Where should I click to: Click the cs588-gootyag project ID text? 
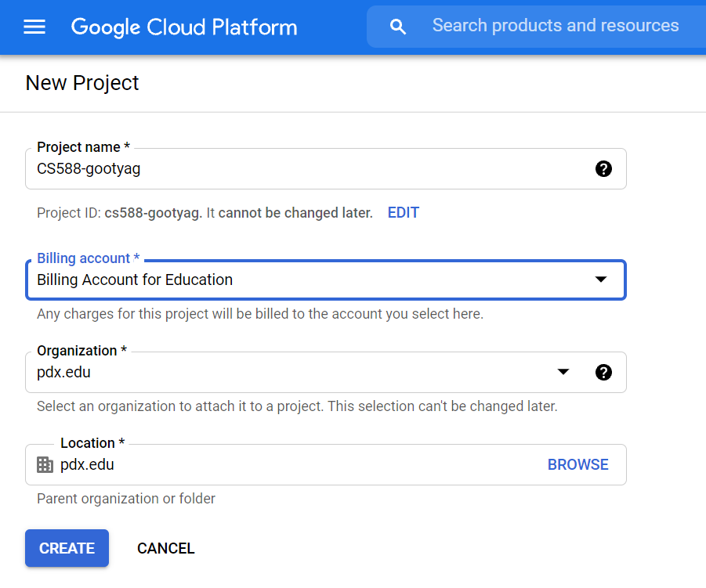point(153,213)
